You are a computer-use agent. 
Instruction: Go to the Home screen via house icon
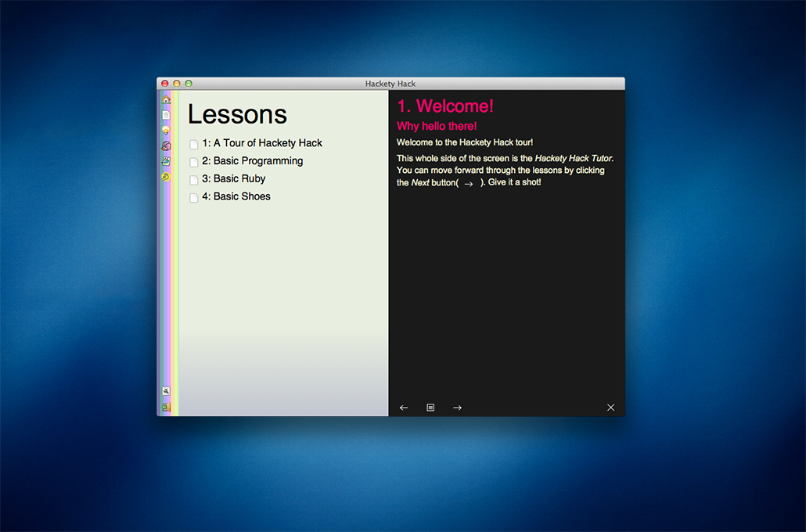(x=166, y=99)
